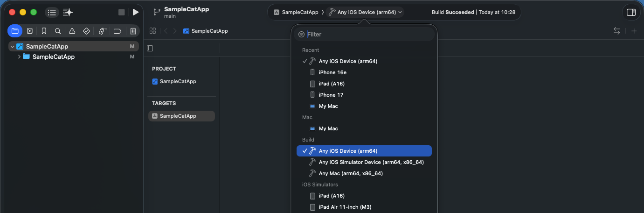
Task: Open the Any iOS Device destination dropdown
Action: 366,12
